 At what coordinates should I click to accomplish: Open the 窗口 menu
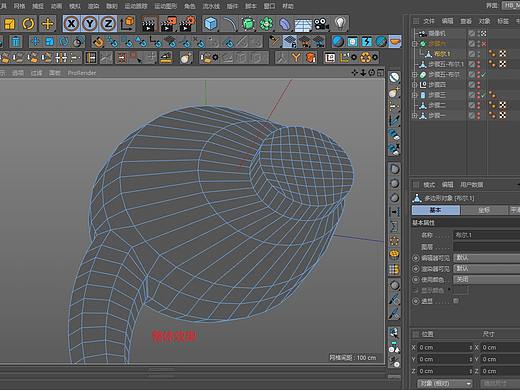click(x=269, y=6)
